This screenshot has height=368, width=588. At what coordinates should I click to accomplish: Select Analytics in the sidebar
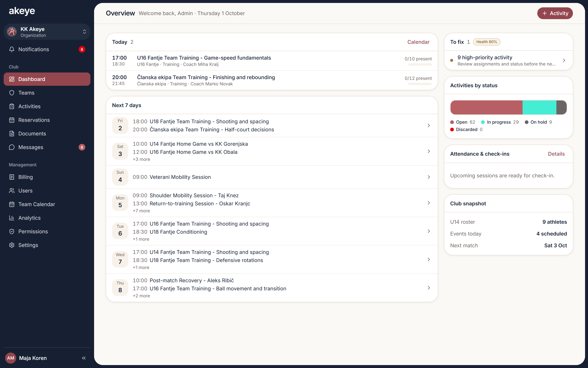tap(47, 218)
